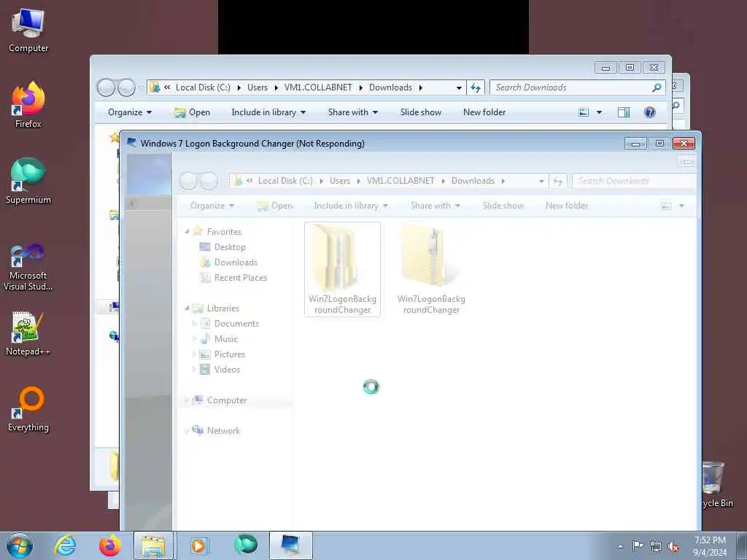Click Open in the faded front Explorer toolbar
Viewport: 747px width, 560px height.
[275, 206]
